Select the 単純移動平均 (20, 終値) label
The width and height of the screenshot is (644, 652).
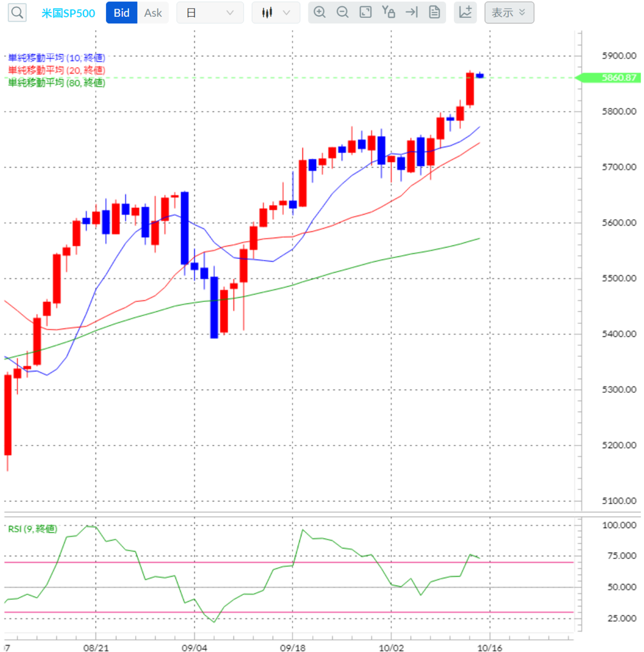click(x=57, y=70)
